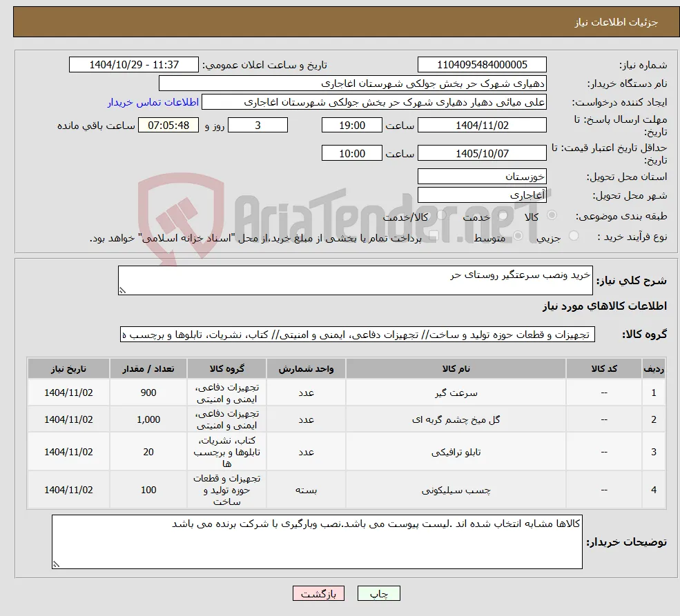Click the چاپ print button
The height and width of the screenshot is (616, 680).
[x=378, y=593]
